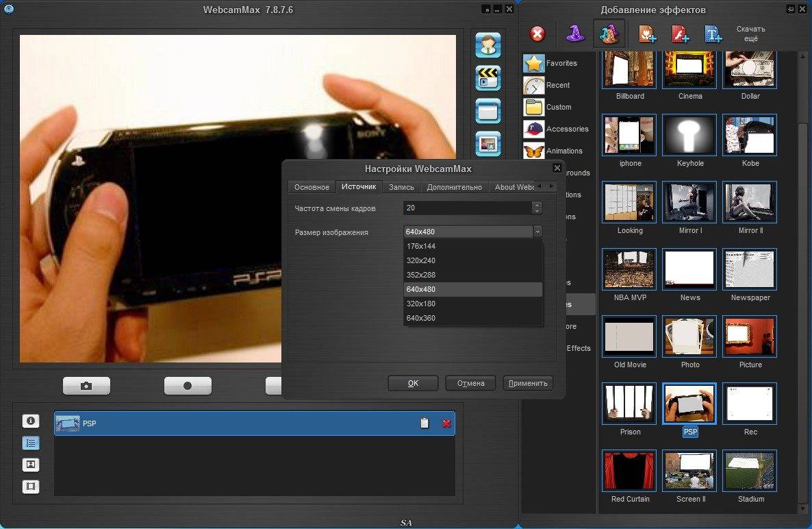Open the webcam source person icon
Image resolution: width=812 pixels, height=529 pixels.
point(488,45)
